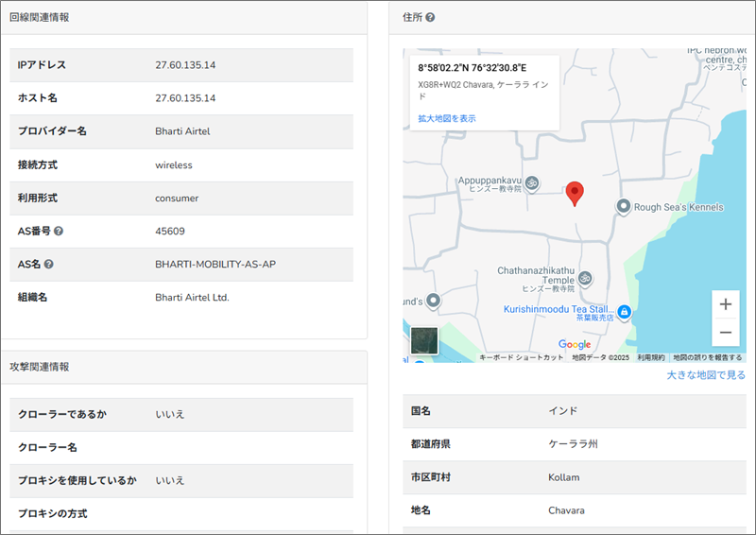Viewport: 756px width, 535px height.
Task: Select the 接続方式 row label
Action: point(38,165)
